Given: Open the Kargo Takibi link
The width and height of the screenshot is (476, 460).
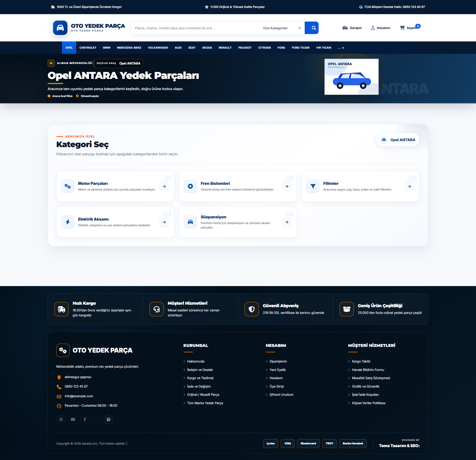Looking at the screenshot, I should [x=361, y=361].
